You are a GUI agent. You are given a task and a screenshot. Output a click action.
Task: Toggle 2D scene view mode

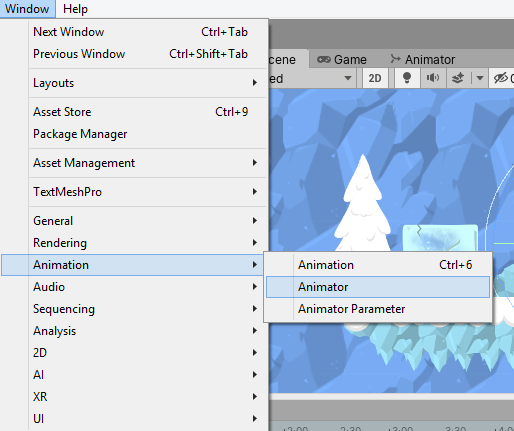(375, 78)
